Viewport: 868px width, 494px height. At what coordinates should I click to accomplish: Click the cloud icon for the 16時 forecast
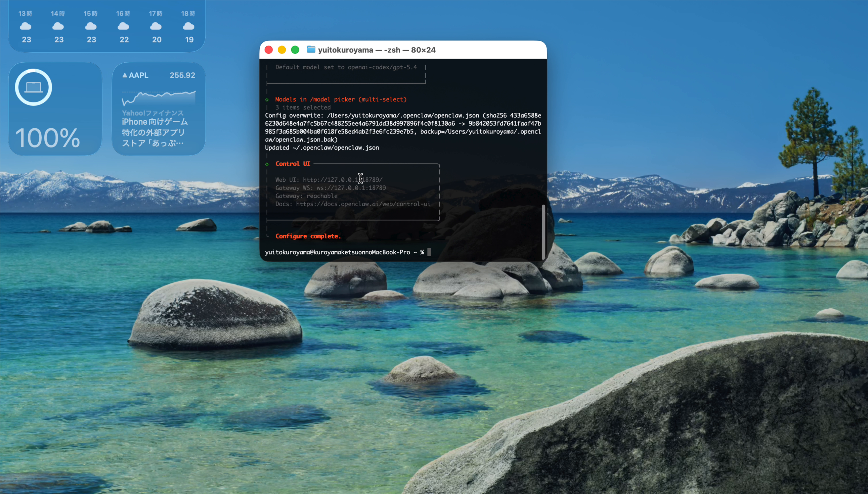coord(123,26)
